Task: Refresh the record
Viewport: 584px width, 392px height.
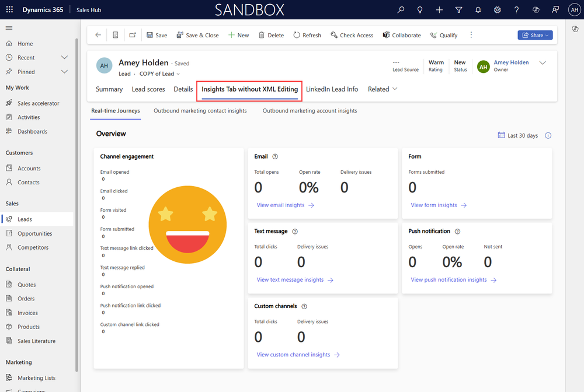Action: pos(307,35)
